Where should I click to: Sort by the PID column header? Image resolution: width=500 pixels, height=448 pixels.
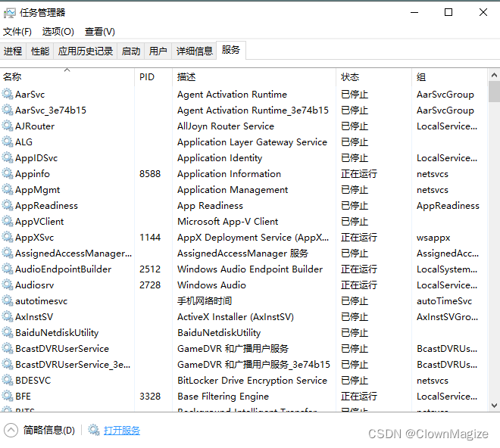point(153,76)
